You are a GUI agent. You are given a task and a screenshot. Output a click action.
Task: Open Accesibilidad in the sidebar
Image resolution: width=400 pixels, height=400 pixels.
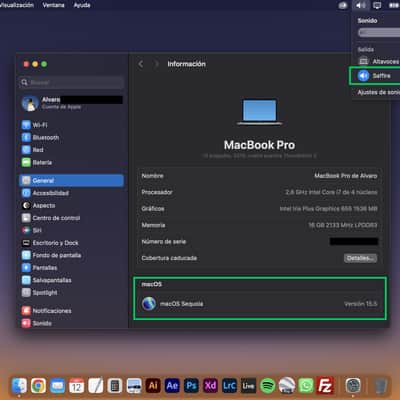[x=72, y=193]
